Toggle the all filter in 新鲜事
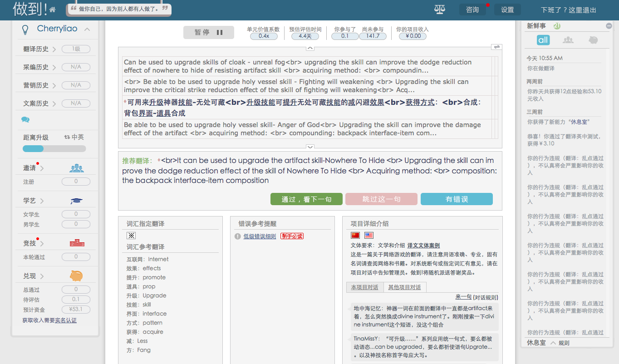 click(x=543, y=40)
